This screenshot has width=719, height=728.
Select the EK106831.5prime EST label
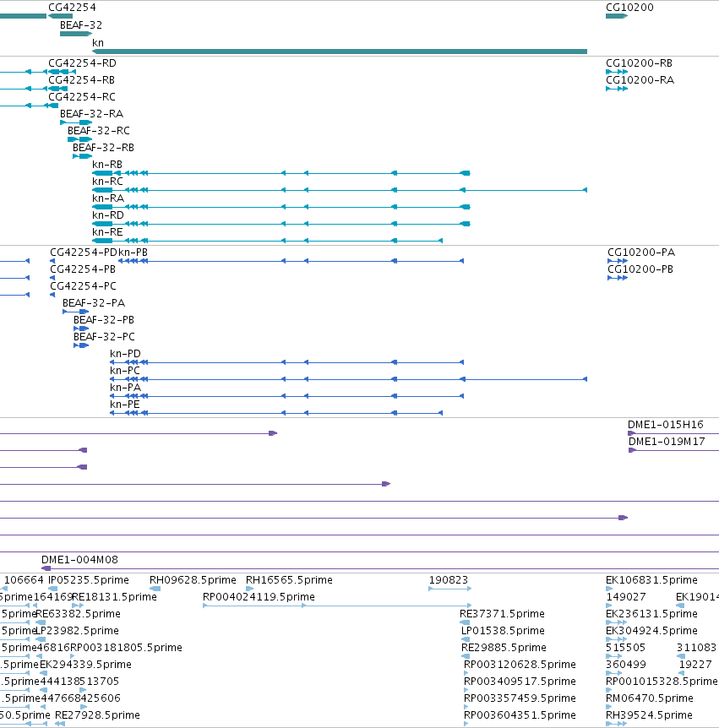point(651,580)
